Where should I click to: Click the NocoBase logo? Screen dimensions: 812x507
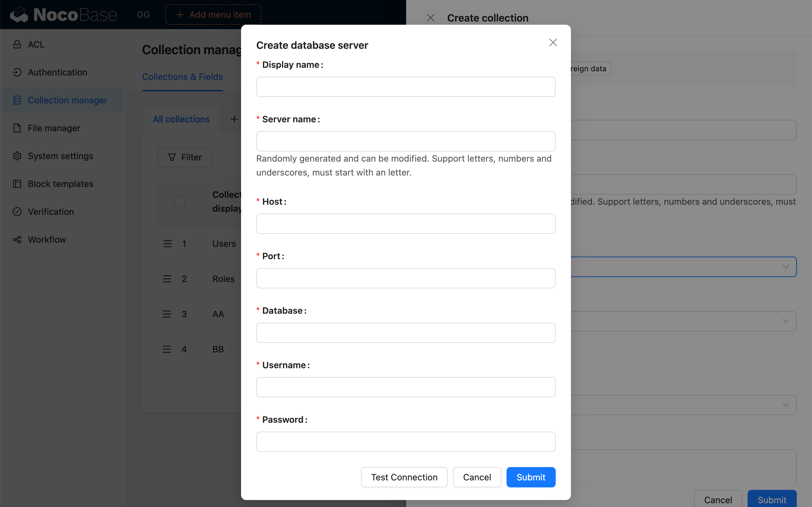[63, 14]
